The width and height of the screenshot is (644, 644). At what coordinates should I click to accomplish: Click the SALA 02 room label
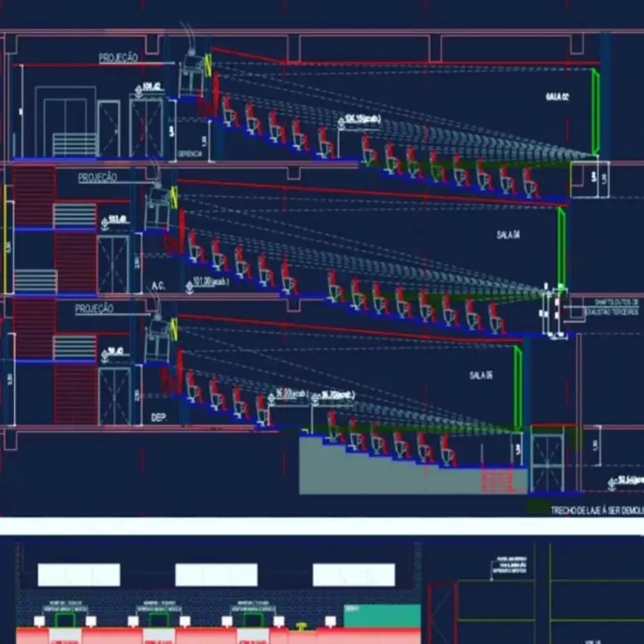pyautogui.click(x=558, y=97)
